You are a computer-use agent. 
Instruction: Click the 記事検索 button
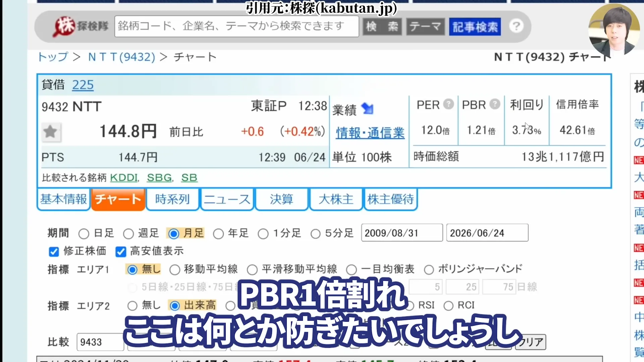click(x=475, y=26)
